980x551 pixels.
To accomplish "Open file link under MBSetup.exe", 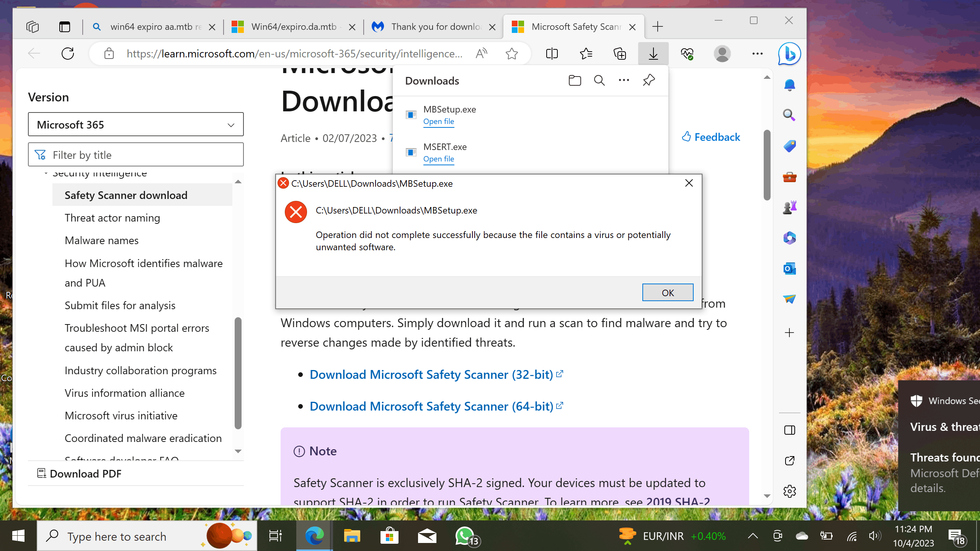I will tap(439, 122).
